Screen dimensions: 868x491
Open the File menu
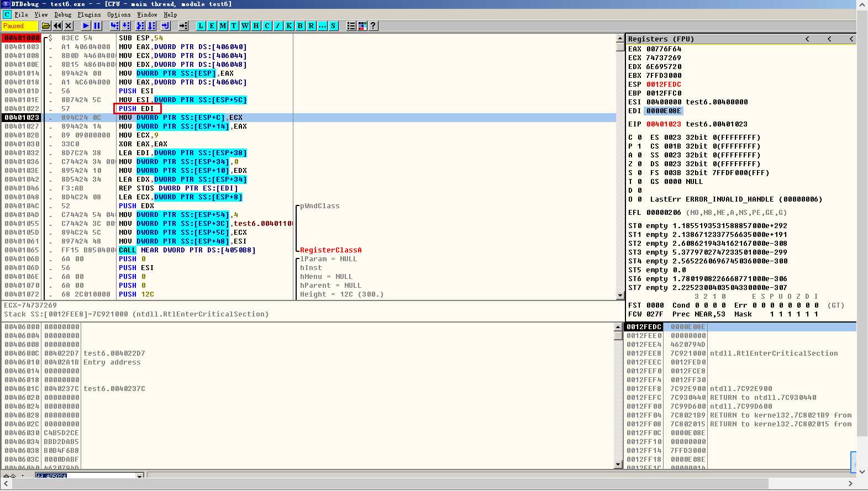[21, 15]
